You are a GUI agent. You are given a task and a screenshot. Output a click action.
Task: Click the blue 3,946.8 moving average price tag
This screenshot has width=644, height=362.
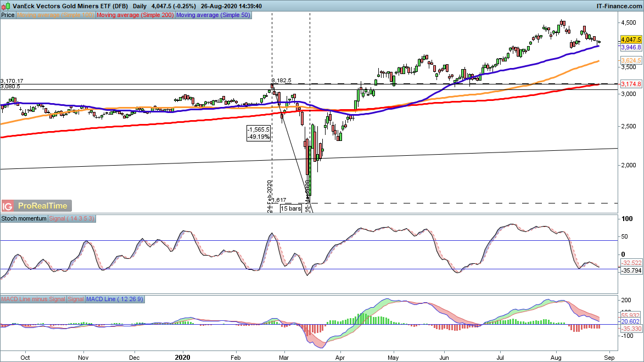[631, 48]
